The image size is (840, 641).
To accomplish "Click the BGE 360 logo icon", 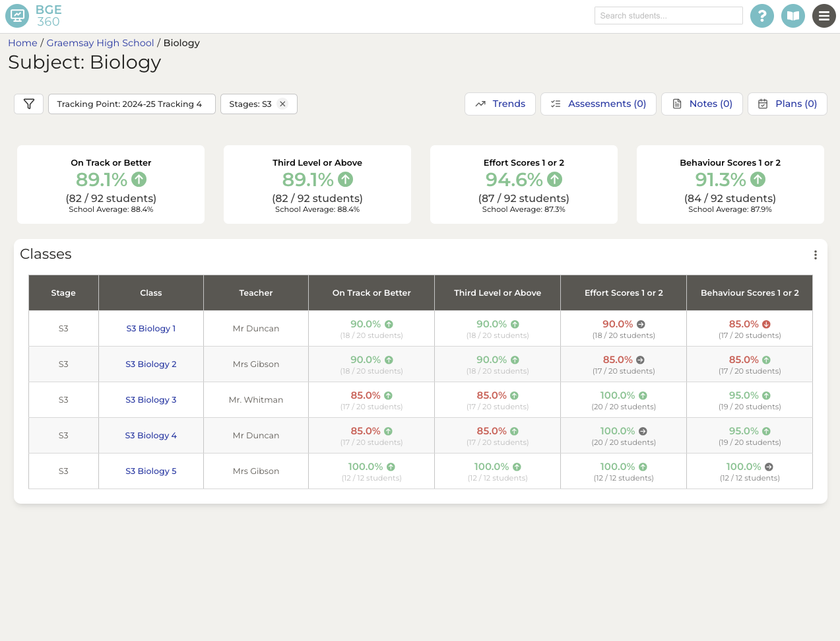I will 16,15.
